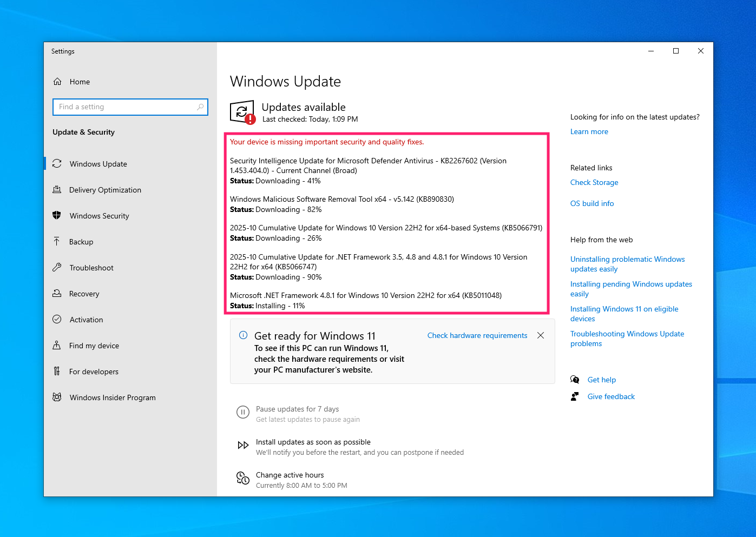Screen dimensions: 756x537
Task: Go to Windows Security page
Action: pyautogui.click(x=130, y=216)
